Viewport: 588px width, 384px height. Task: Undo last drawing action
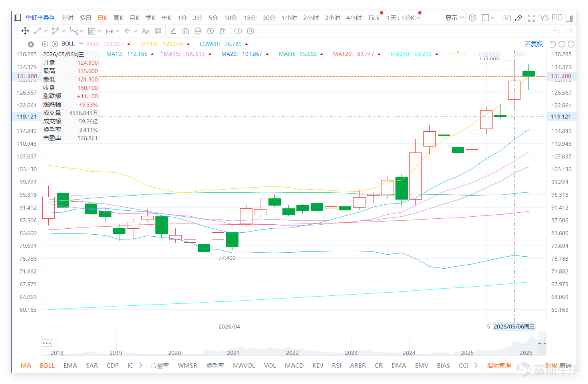click(556, 31)
